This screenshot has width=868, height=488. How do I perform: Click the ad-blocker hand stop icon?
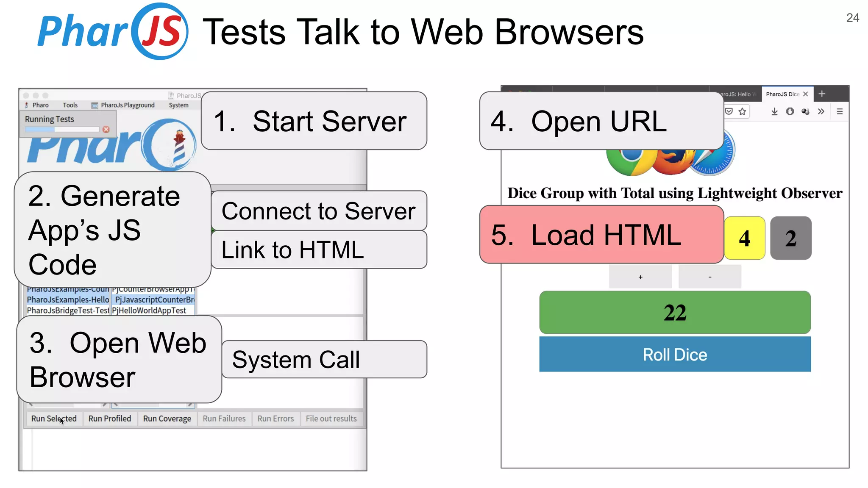click(790, 111)
